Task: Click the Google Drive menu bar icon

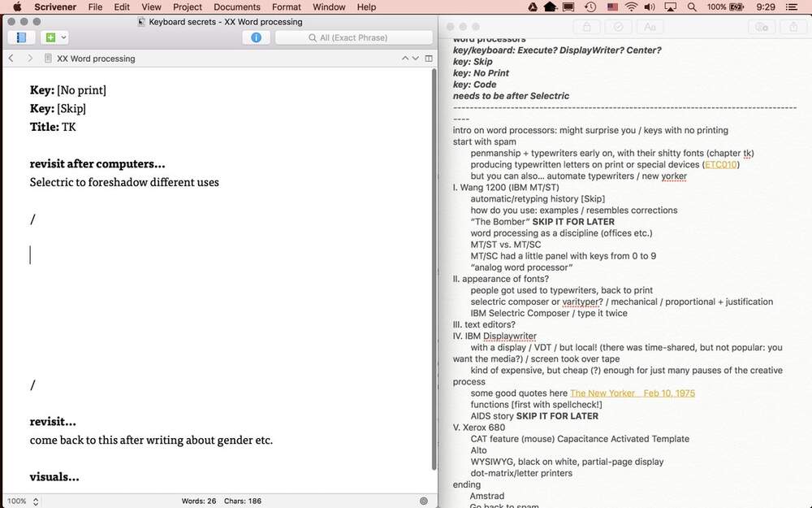Action: 533,7
